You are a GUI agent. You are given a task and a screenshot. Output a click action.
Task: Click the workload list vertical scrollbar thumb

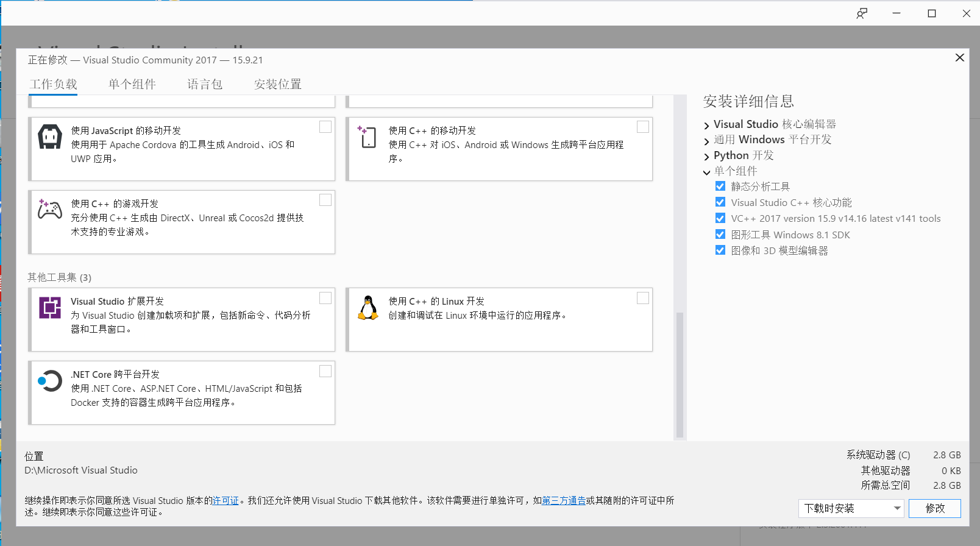tap(680, 374)
